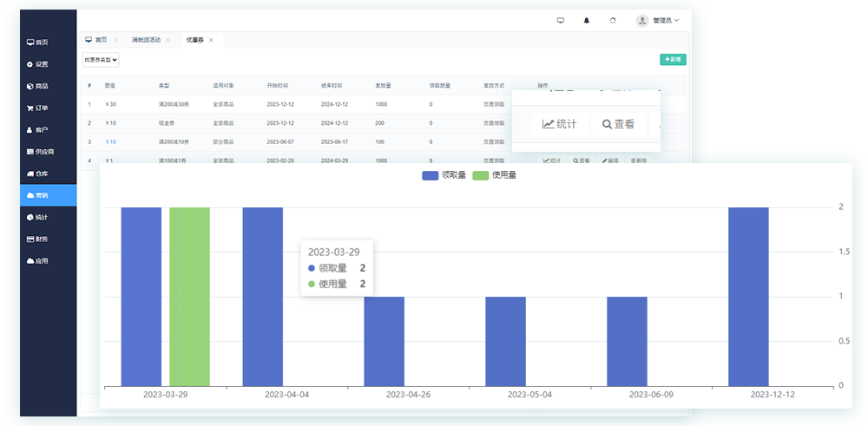The width and height of the screenshot is (868, 426).
Task: Open 财务 finance in the sidebar
Action: pyautogui.click(x=37, y=239)
